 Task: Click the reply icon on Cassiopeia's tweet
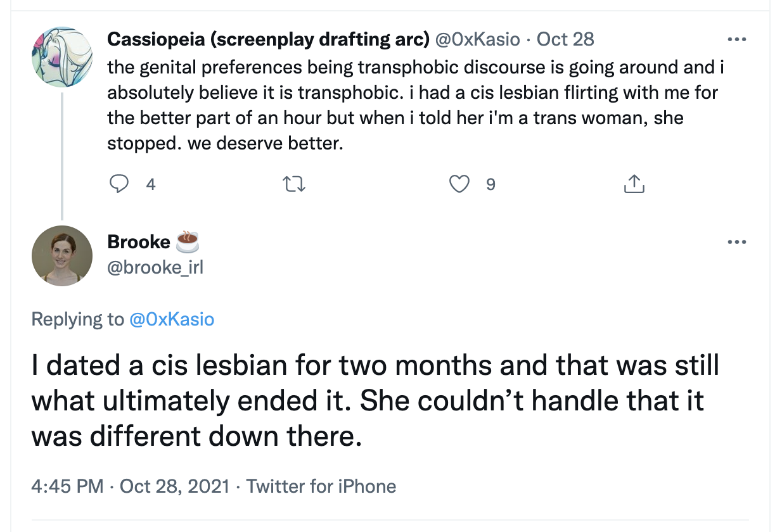click(x=119, y=184)
